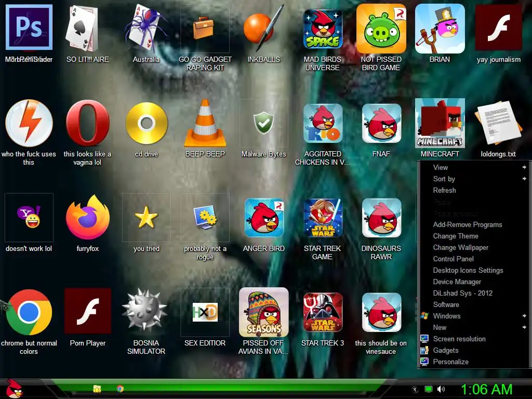Launch the STAR TREK 3 icon
The image size is (532, 399).
323,312
